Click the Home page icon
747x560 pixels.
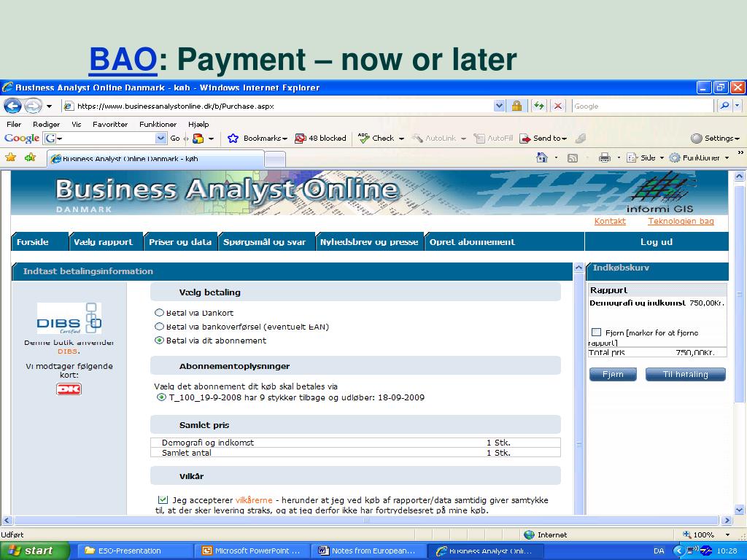pyautogui.click(x=542, y=157)
